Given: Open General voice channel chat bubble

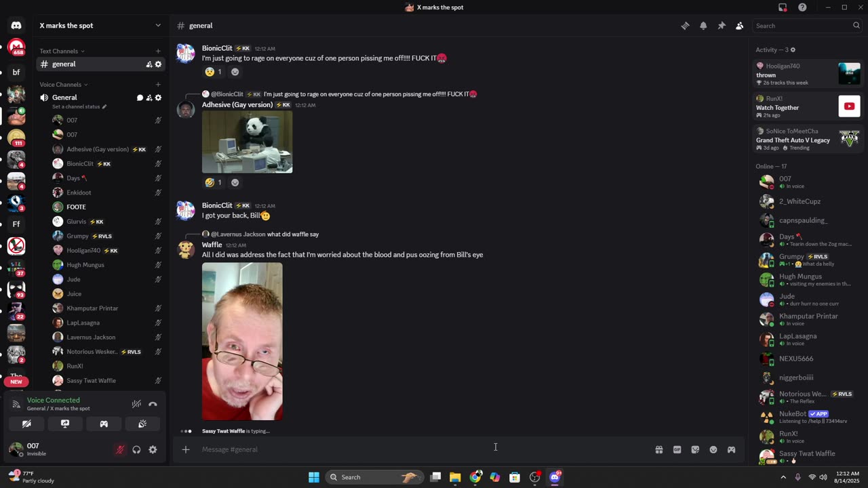Looking at the screenshot, I should coord(140,98).
